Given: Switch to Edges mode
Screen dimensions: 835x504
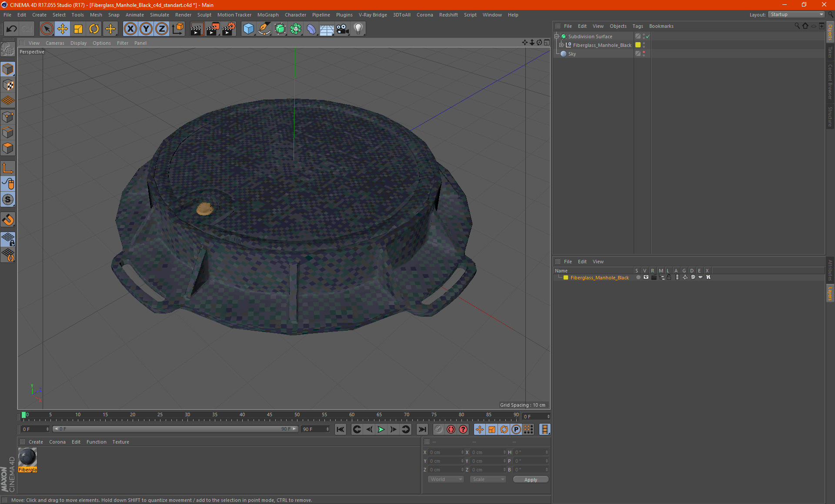Looking at the screenshot, I should (x=8, y=133).
